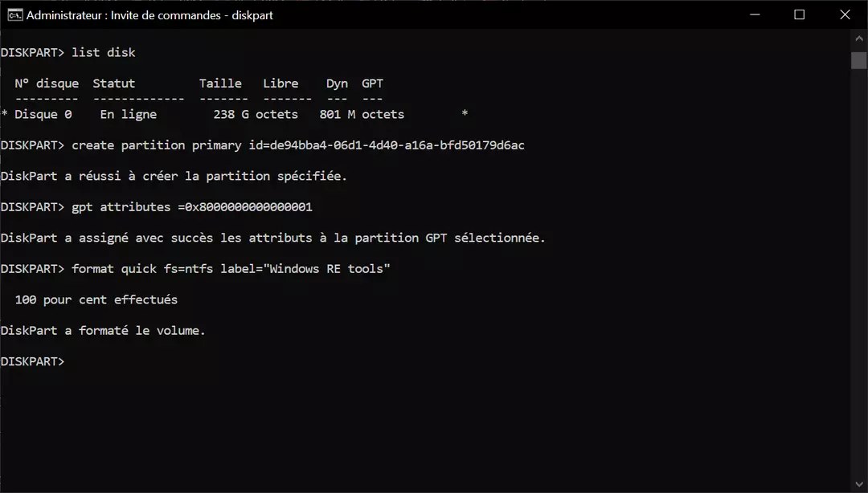
Task: Click the "Disque 0" row entry
Action: pyautogui.click(x=43, y=115)
